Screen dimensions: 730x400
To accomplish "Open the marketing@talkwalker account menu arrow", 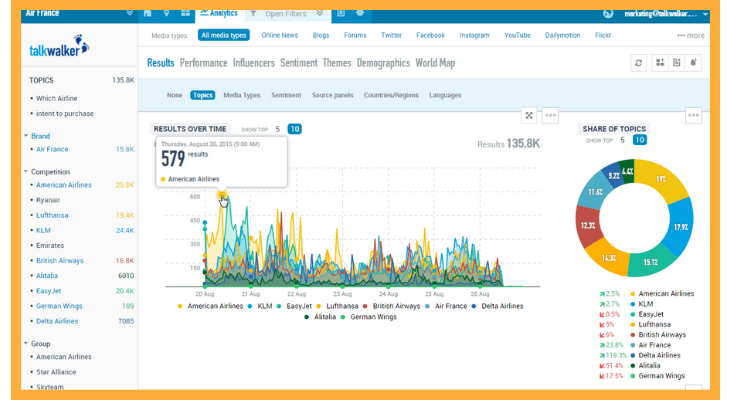I will tap(705, 14).
